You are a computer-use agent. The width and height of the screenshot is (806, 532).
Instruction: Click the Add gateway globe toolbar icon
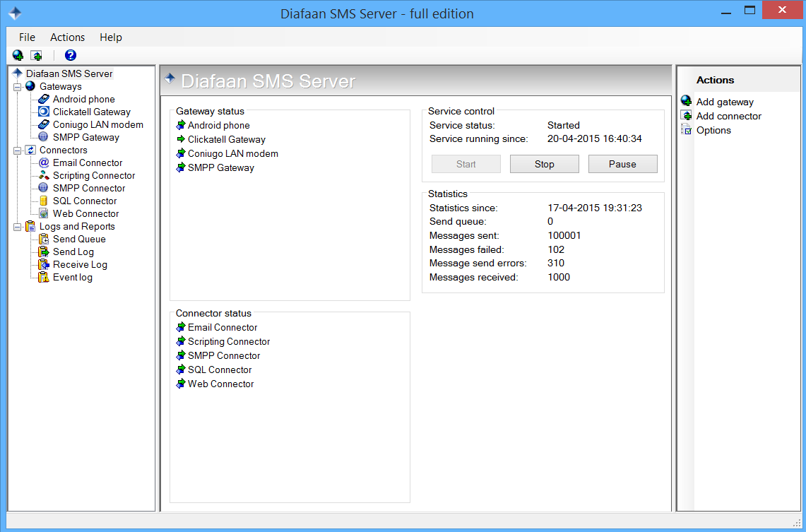coord(18,55)
